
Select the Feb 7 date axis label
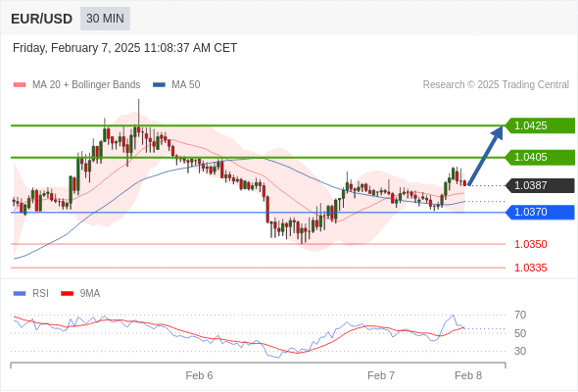coord(381,375)
